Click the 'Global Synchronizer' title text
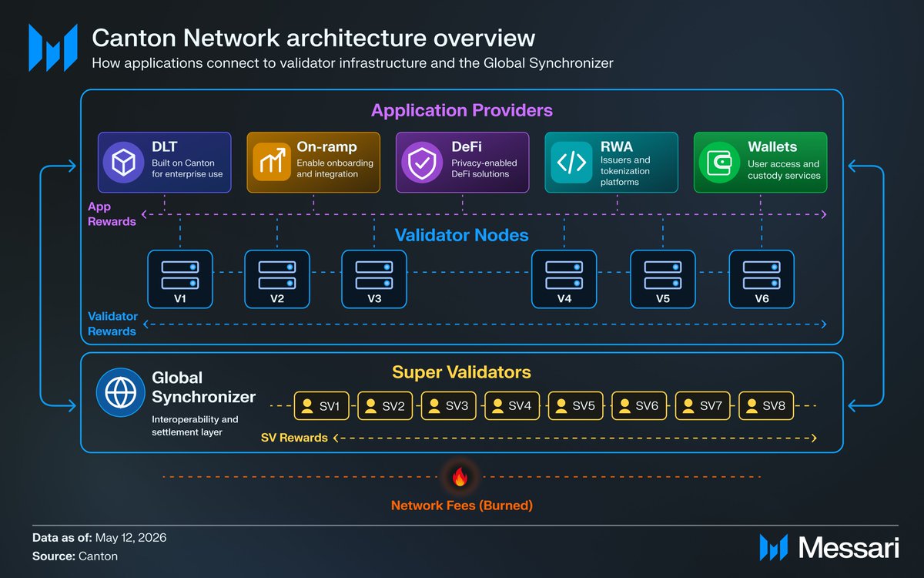The height and width of the screenshot is (578, 924). point(203,388)
